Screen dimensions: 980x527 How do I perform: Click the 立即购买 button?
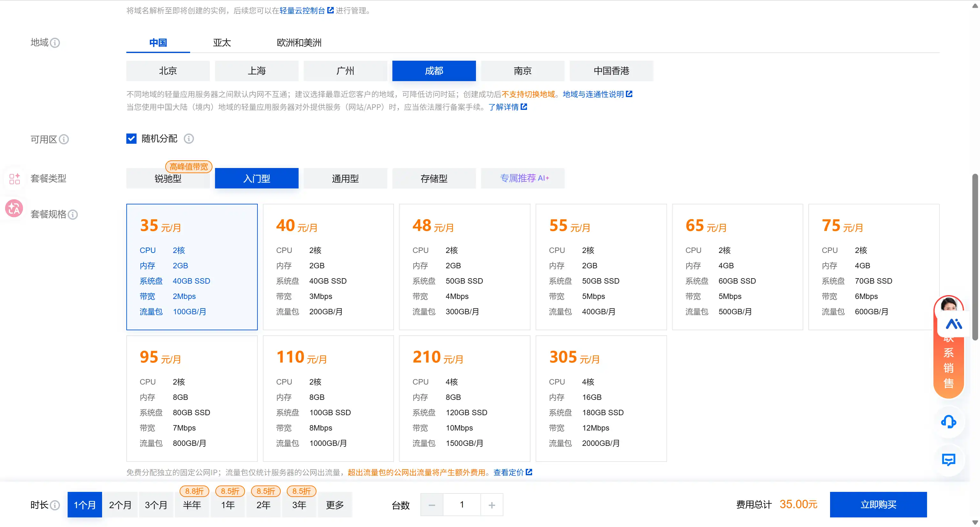[x=878, y=505]
